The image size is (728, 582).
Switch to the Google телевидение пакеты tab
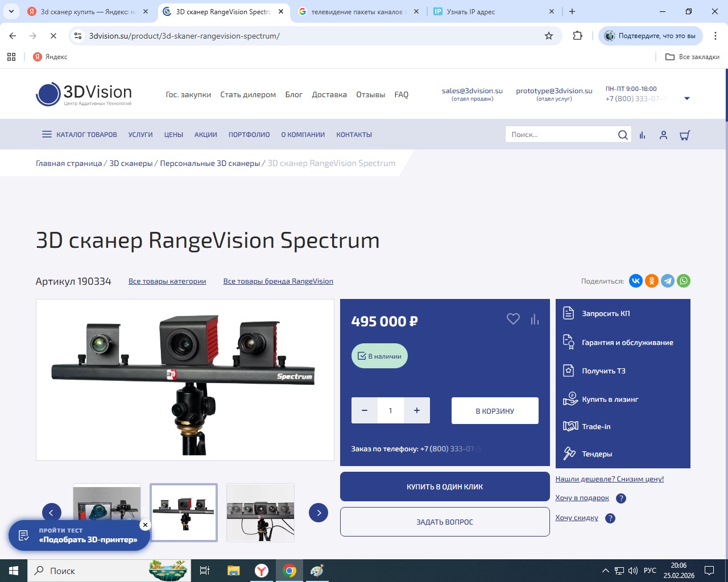coord(358,11)
